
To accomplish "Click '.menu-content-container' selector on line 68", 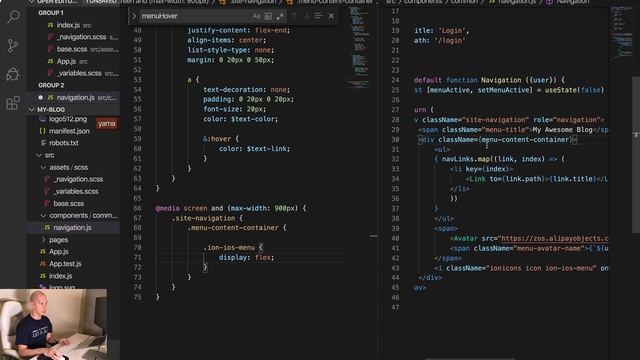I will [233, 228].
